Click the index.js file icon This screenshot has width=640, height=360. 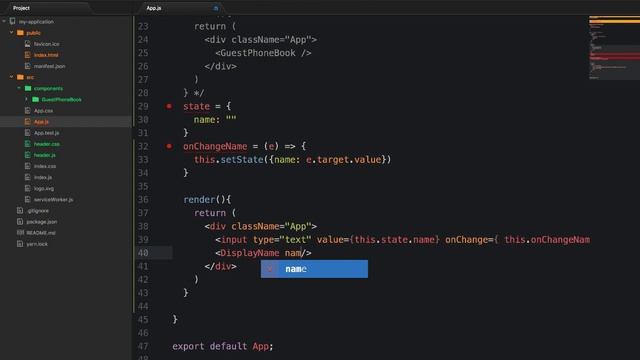[x=27, y=177]
